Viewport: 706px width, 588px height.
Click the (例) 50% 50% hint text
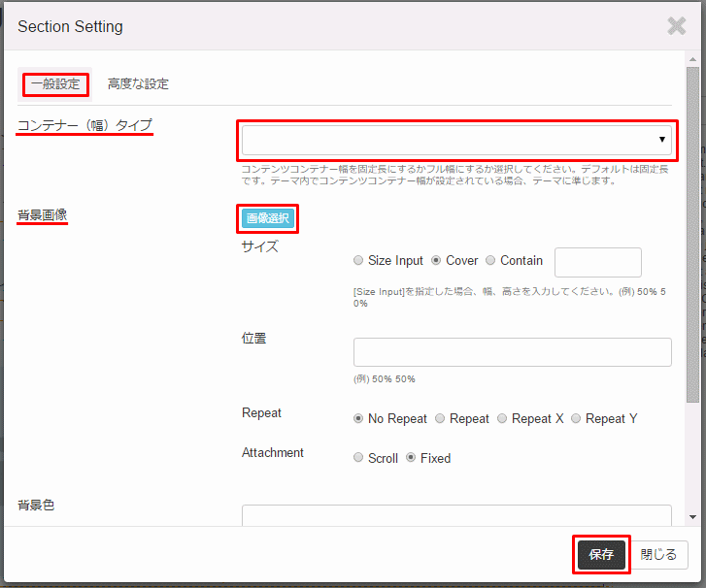(x=384, y=379)
